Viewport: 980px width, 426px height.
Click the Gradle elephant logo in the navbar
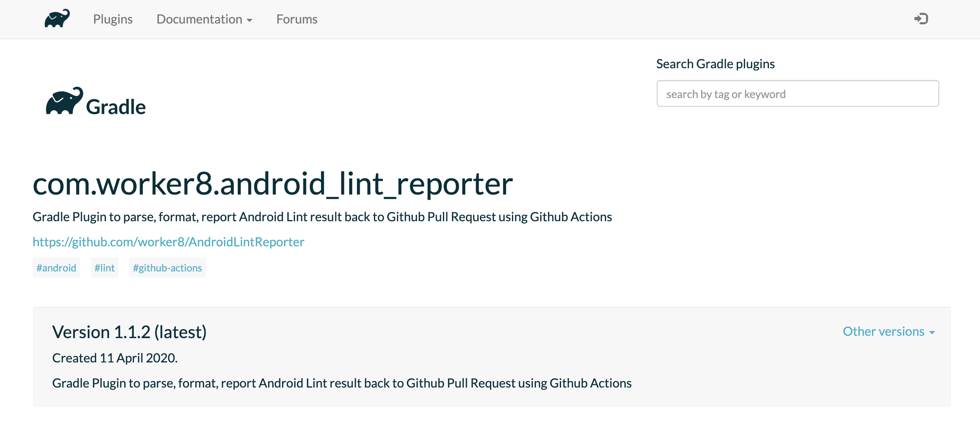point(56,18)
